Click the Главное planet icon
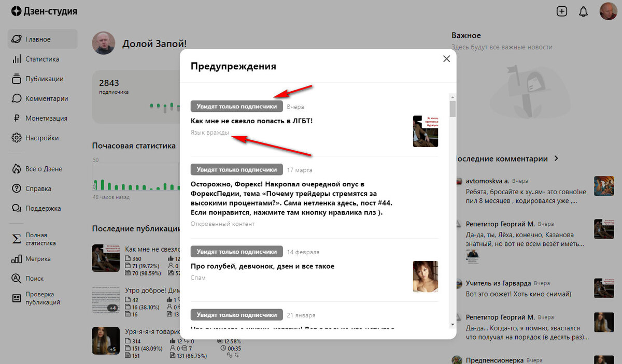Viewport: 622px width, 364px height. [x=17, y=39]
